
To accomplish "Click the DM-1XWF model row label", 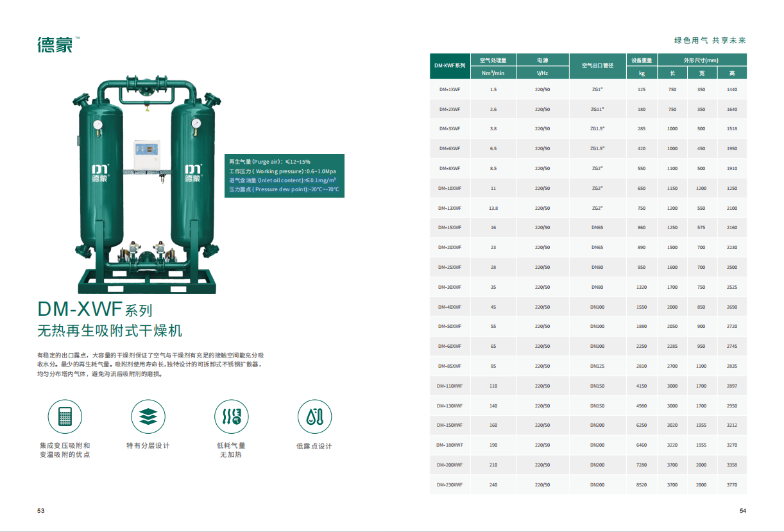I will (x=449, y=89).
